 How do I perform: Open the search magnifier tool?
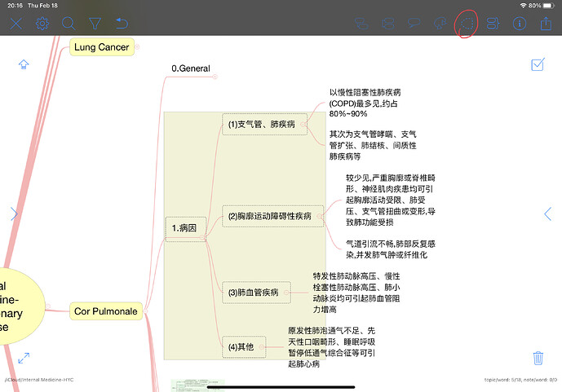coord(68,24)
